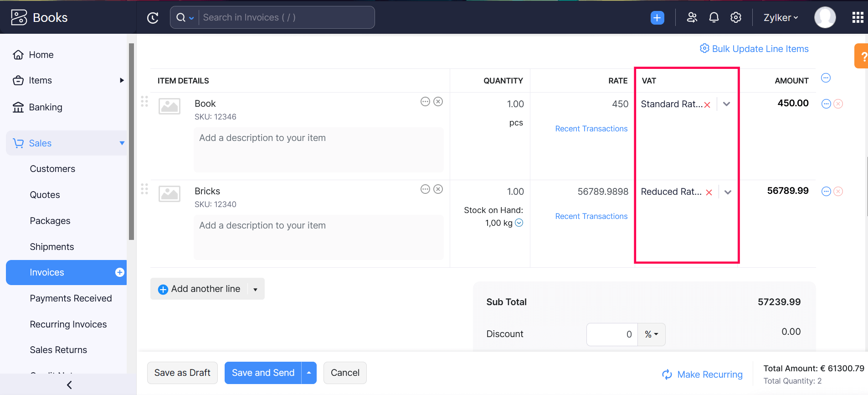The image size is (868, 395).
Task: Clear Standard Rate VAT selection
Action: click(707, 105)
